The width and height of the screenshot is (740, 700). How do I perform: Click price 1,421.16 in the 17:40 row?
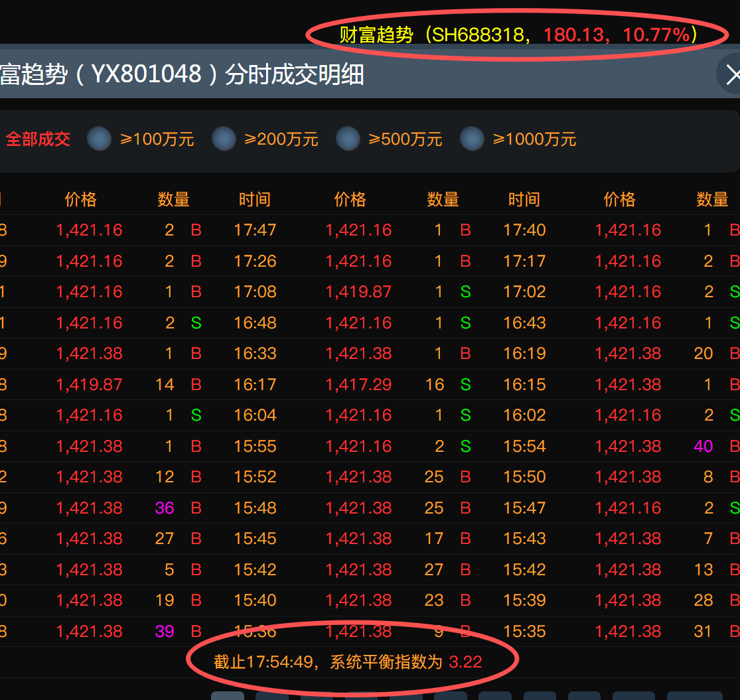click(628, 230)
